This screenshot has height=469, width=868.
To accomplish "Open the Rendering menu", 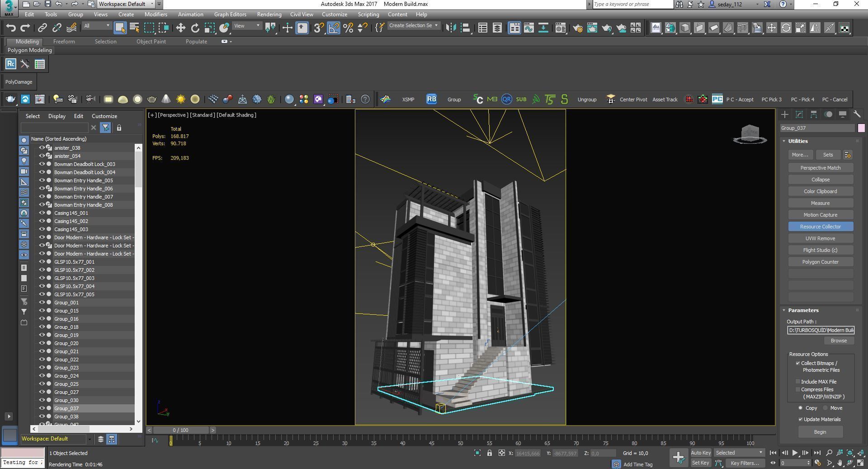I will tap(269, 14).
